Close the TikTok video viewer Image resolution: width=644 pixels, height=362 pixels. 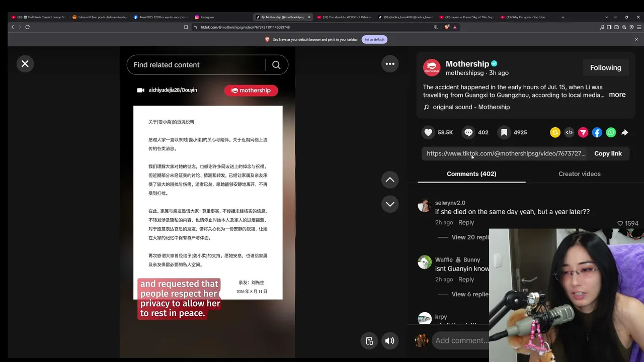(x=25, y=64)
